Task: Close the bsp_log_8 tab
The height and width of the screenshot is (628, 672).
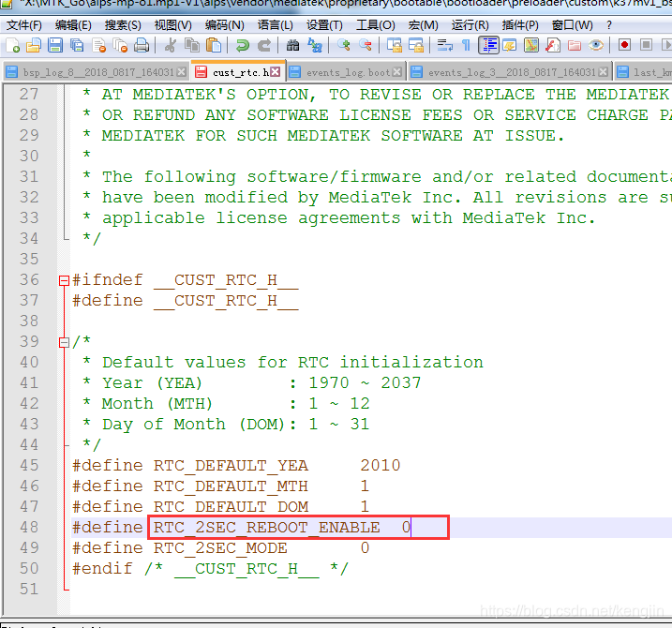Action: tap(182, 72)
